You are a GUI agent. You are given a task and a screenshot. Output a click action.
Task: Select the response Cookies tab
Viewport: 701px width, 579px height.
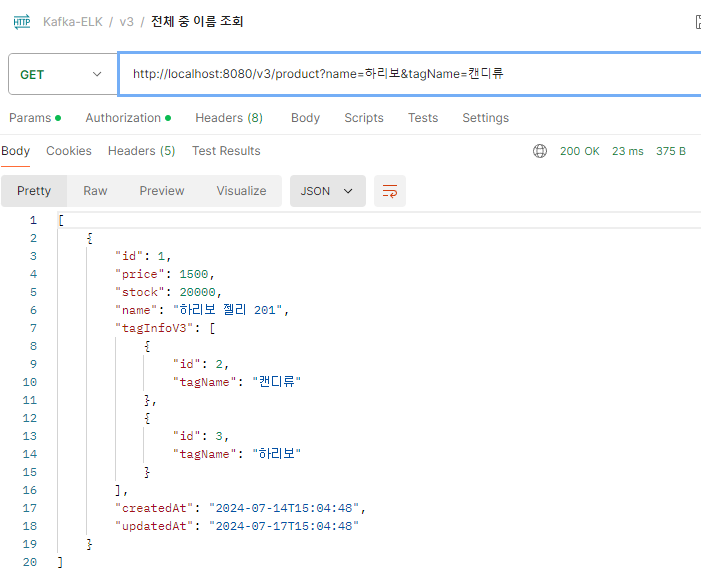(x=69, y=151)
